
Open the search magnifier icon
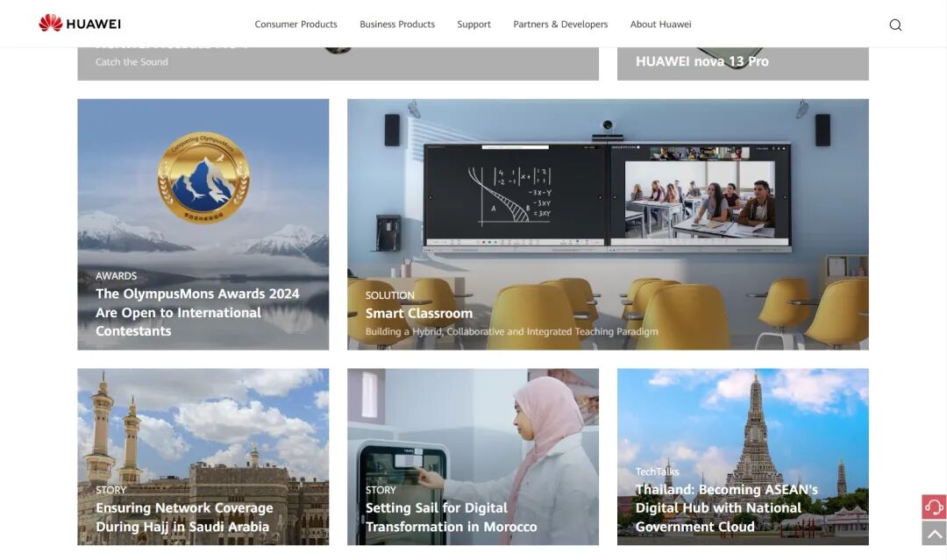pos(895,25)
